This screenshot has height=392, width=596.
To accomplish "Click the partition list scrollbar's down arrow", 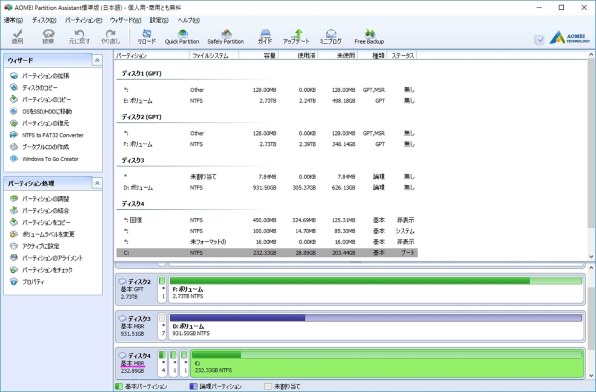I will 591,256.
